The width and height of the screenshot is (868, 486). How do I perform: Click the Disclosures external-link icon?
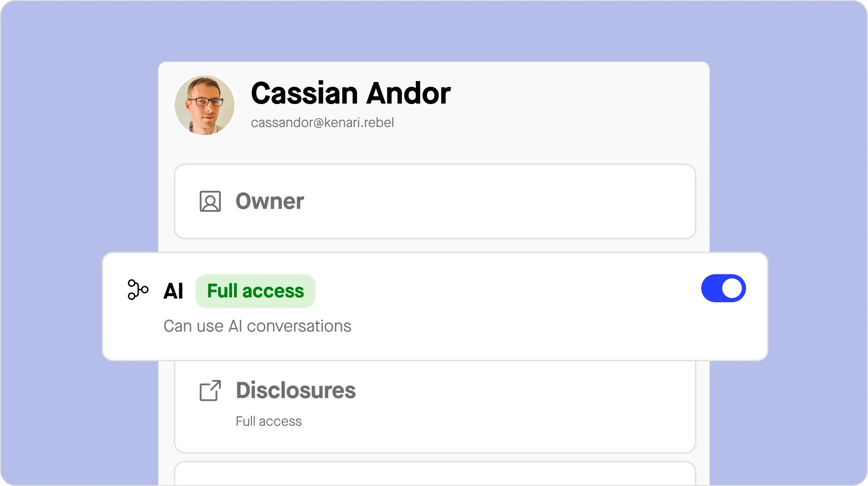210,391
